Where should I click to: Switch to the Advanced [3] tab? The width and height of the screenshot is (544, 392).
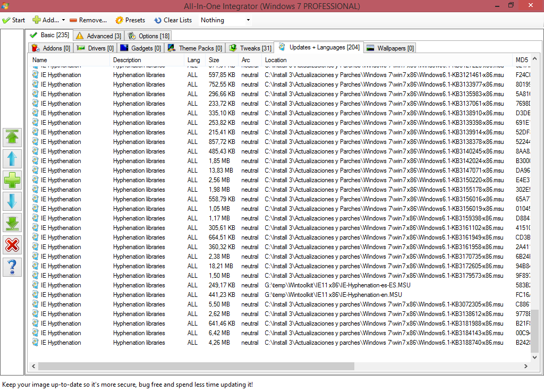click(98, 36)
